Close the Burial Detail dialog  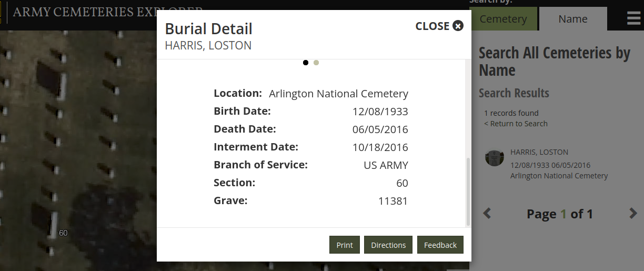click(x=439, y=26)
